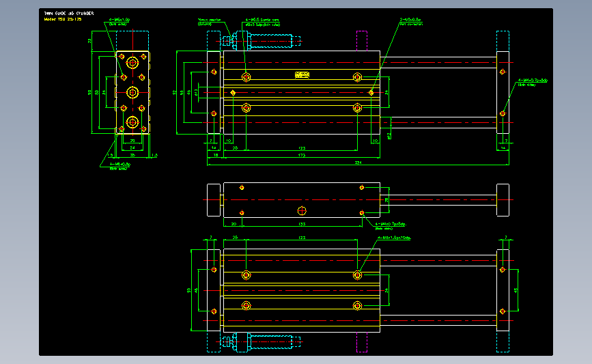Select the '90' height dimension in the bottom plan view
Viewport: 592px width, 364px height.
click(188, 290)
